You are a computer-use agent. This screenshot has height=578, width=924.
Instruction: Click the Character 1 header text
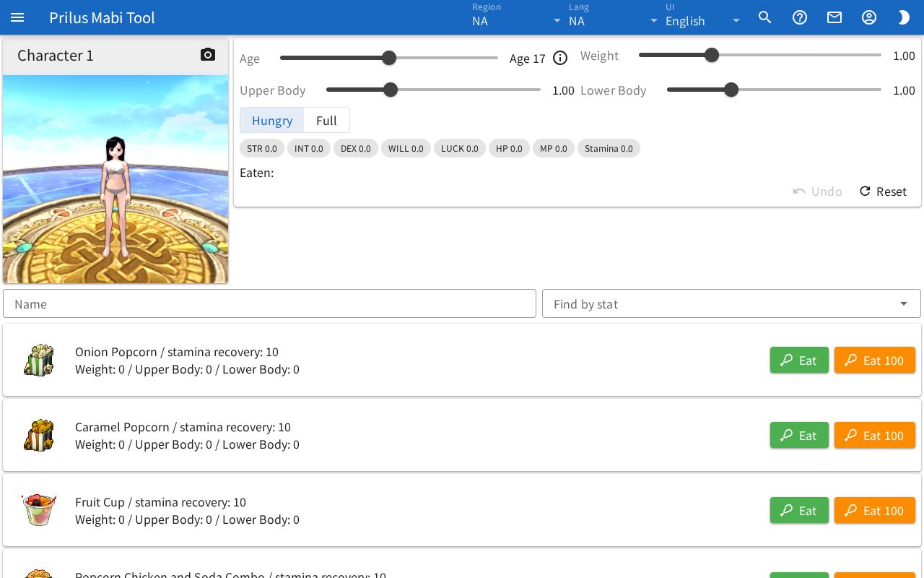tap(56, 55)
